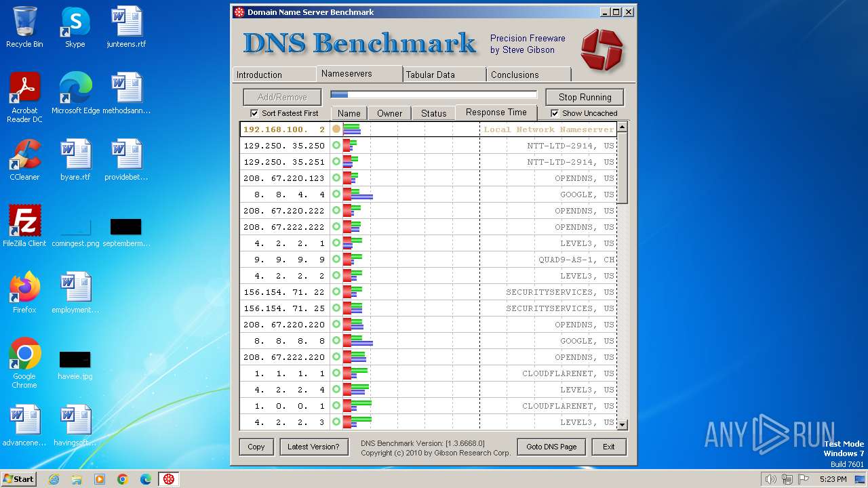Toggle Sort Fastest First checkbox
Image resolution: width=868 pixels, height=488 pixels.
[254, 113]
